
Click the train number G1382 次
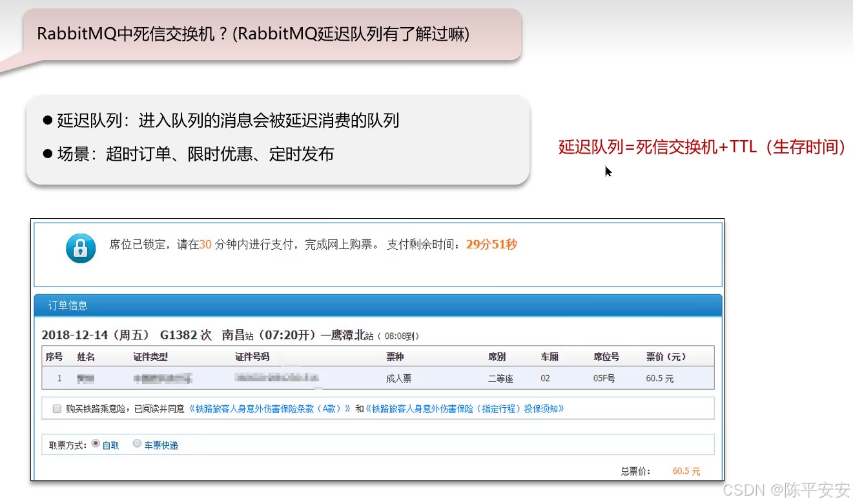(186, 336)
